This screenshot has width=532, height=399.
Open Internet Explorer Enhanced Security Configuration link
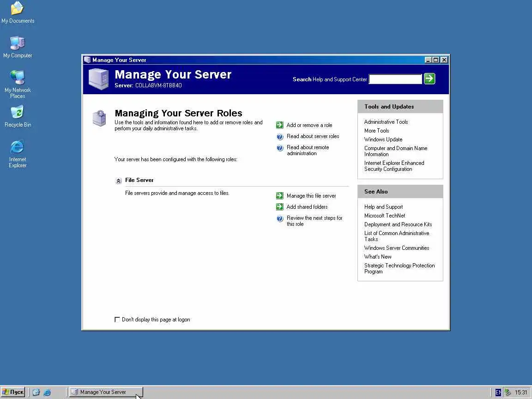pos(394,166)
